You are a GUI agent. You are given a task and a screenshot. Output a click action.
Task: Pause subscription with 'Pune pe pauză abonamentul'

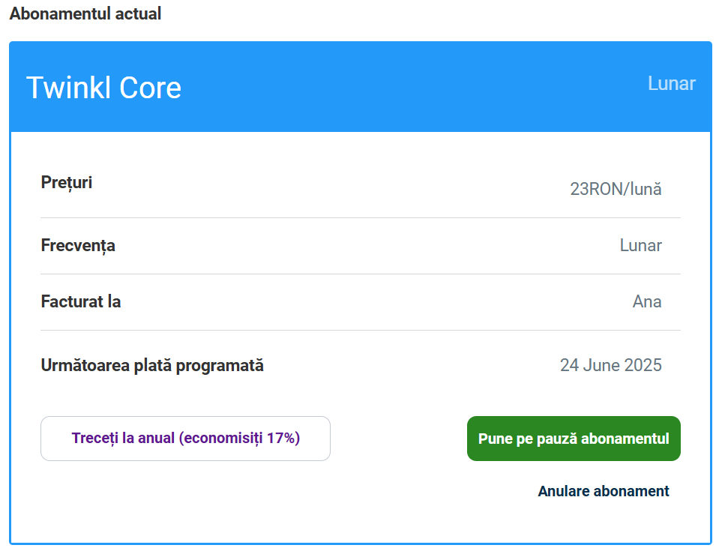point(574,439)
